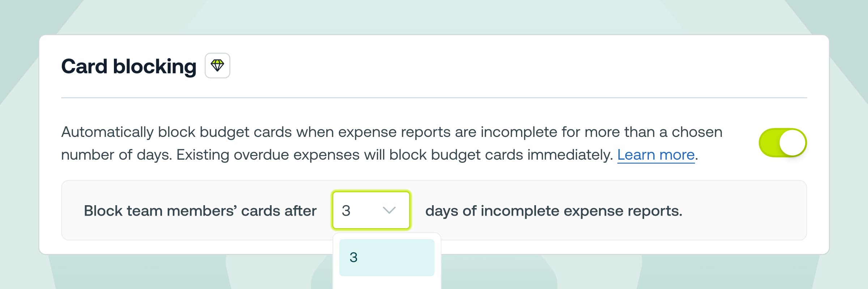Click the diamond premium badge icon

(217, 65)
